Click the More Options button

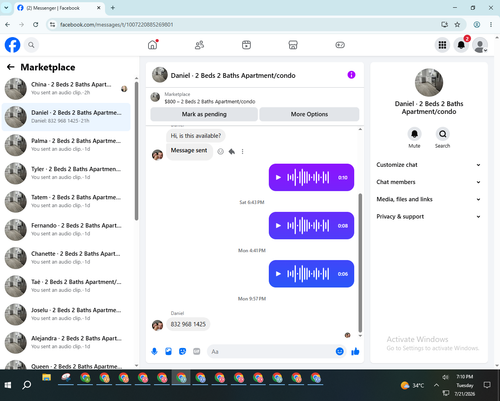pyautogui.click(x=309, y=114)
